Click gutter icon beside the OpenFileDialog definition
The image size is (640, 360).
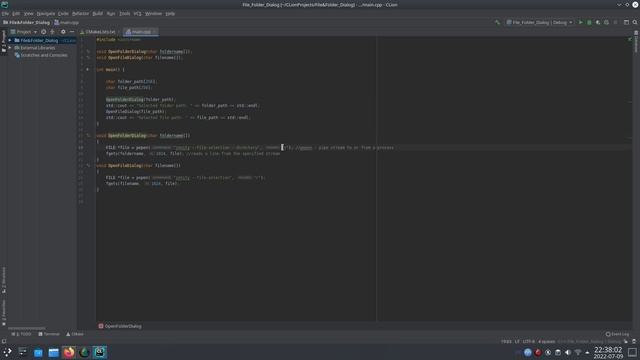88,166
